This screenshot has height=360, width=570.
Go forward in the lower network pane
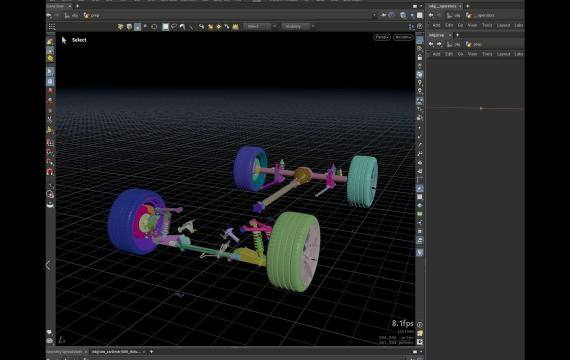[x=439, y=44]
